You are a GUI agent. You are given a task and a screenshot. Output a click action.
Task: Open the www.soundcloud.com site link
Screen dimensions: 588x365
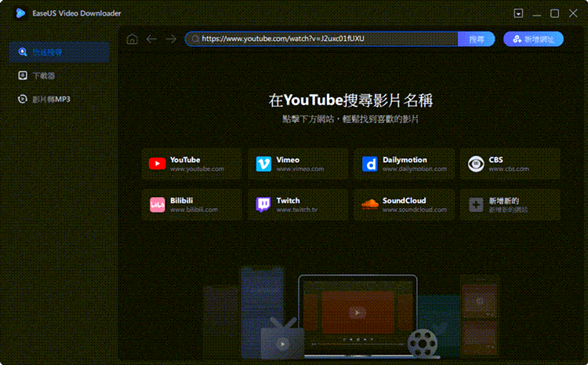point(415,210)
